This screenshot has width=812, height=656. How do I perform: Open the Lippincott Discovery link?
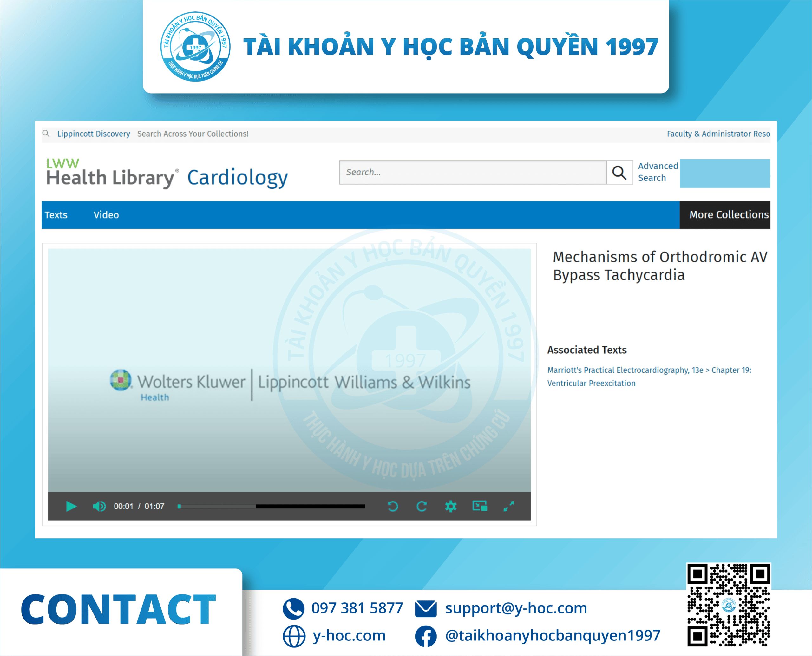click(93, 134)
